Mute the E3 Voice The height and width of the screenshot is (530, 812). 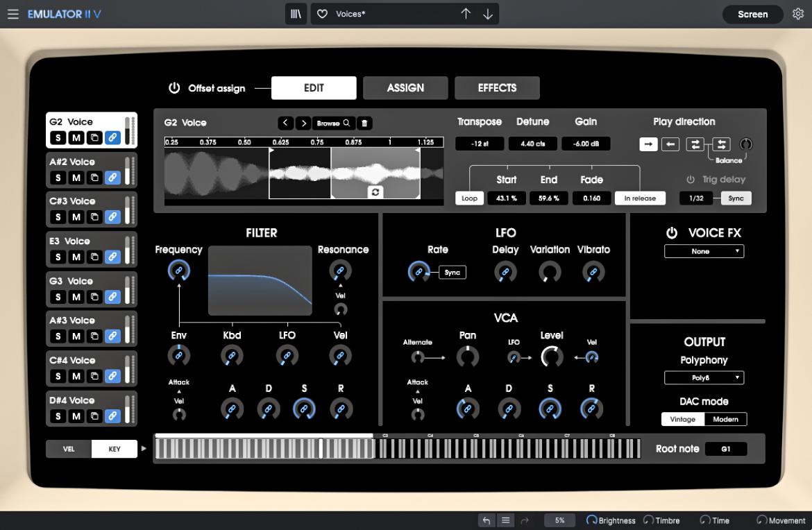coord(76,257)
